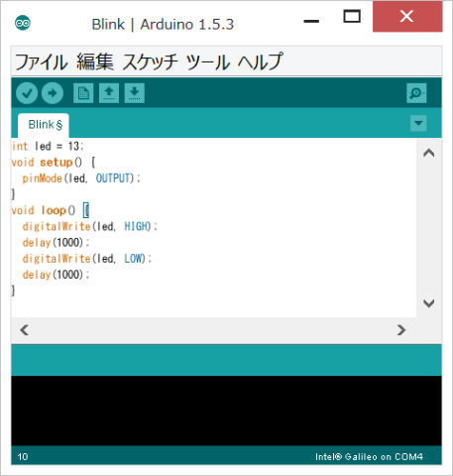Click 'digitalWrite(led, LOW);' line
This screenshot has width=453, height=476.
pyautogui.click(x=87, y=259)
